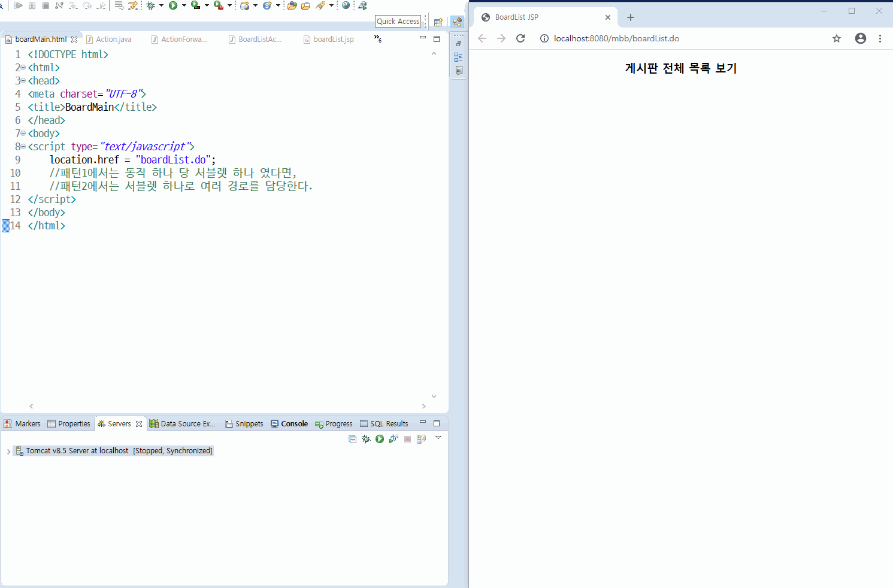Screen dimensions: 893x588
Task: Switch to the BoardListAc... editor tab
Action: pyautogui.click(x=255, y=39)
